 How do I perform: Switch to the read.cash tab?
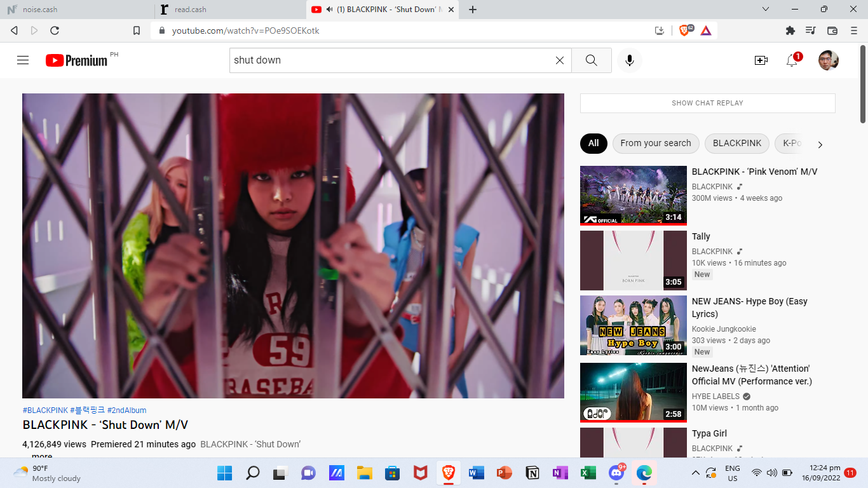pos(231,10)
